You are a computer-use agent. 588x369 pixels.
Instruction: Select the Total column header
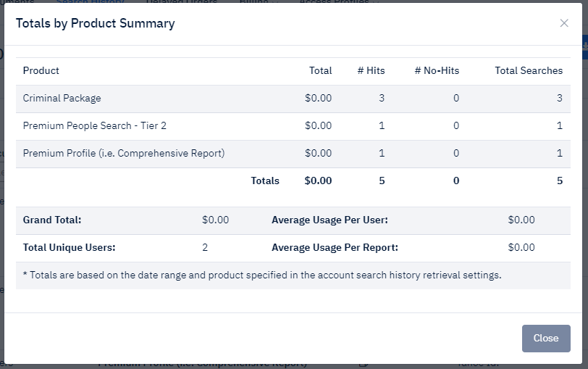click(x=320, y=70)
